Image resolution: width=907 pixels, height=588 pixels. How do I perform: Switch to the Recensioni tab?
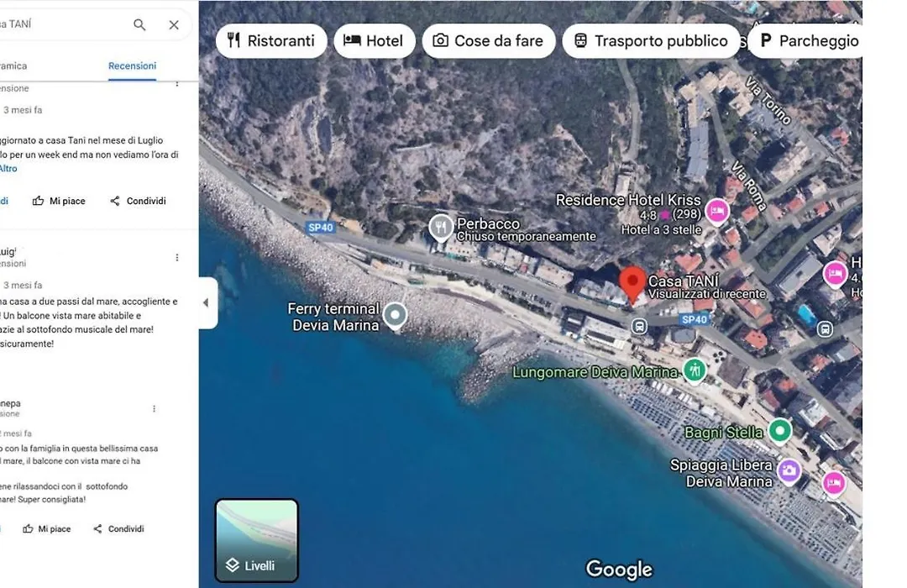[132, 66]
